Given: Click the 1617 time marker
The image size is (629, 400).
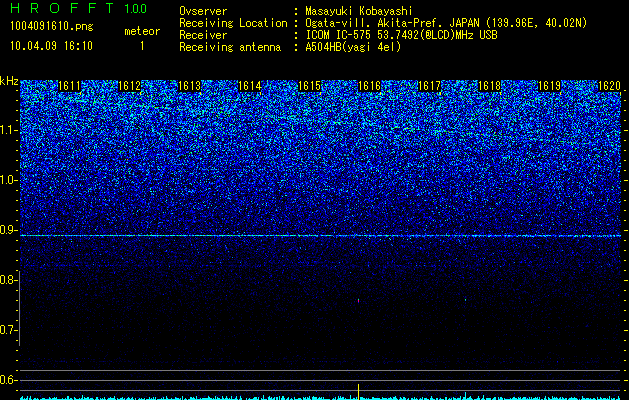Looking at the screenshot, I should (x=430, y=86).
